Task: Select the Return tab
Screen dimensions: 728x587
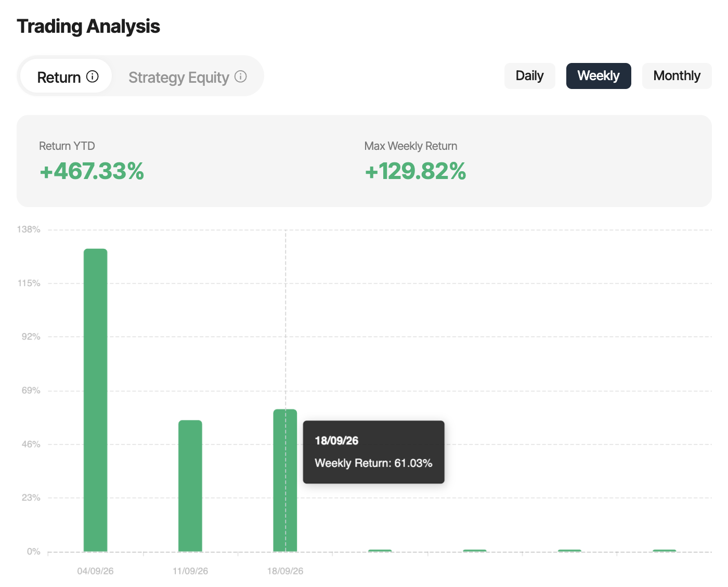Action: (x=66, y=76)
